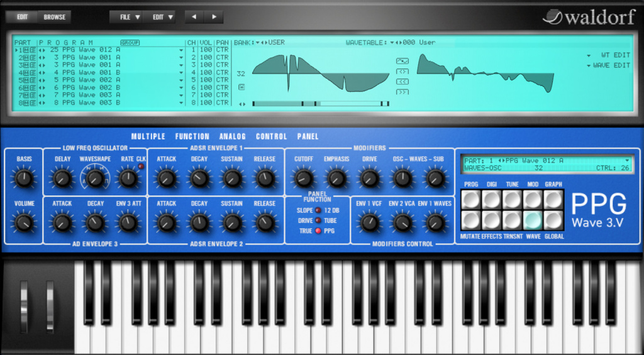Open the MUTATE page button
Viewport: 644px width, 355px height.
[470, 220]
